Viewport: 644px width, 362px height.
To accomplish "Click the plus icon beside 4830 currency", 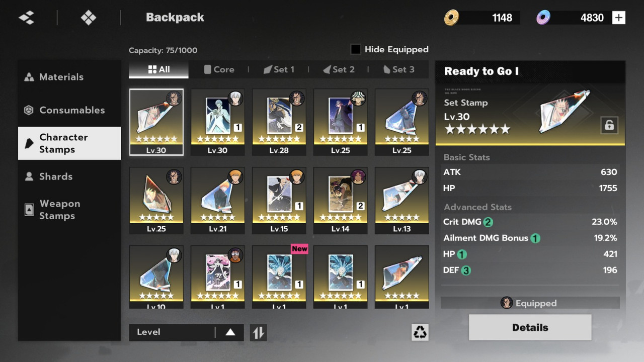I will pyautogui.click(x=618, y=18).
